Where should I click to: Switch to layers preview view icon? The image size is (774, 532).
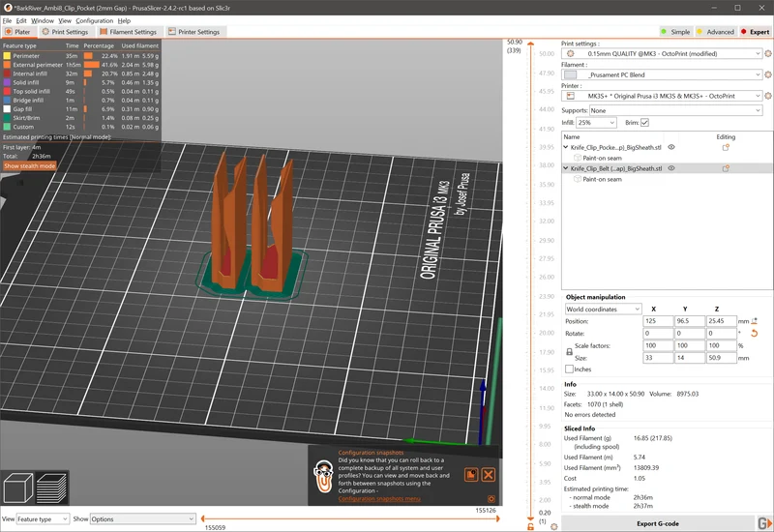click(52, 488)
